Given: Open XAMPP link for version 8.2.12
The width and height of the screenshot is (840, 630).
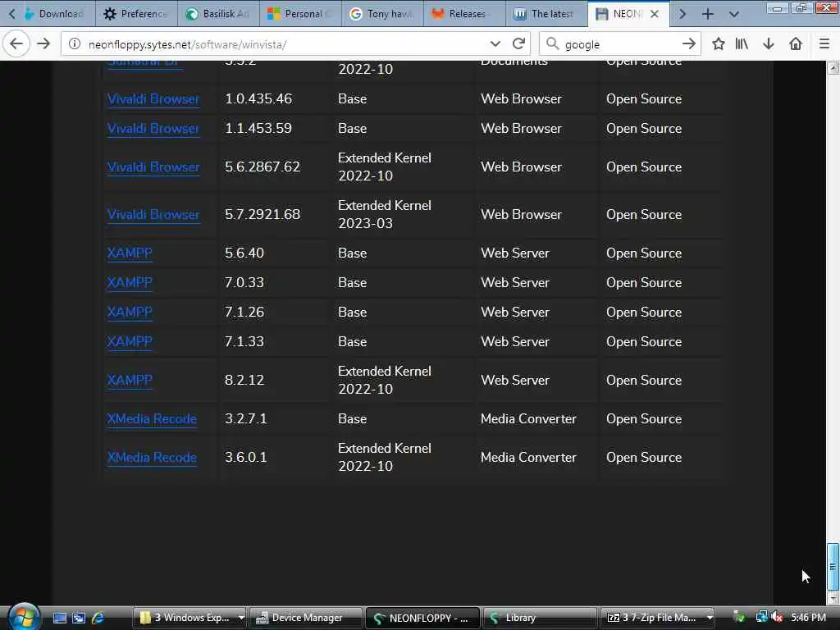Looking at the screenshot, I should [x=130, y=381].
